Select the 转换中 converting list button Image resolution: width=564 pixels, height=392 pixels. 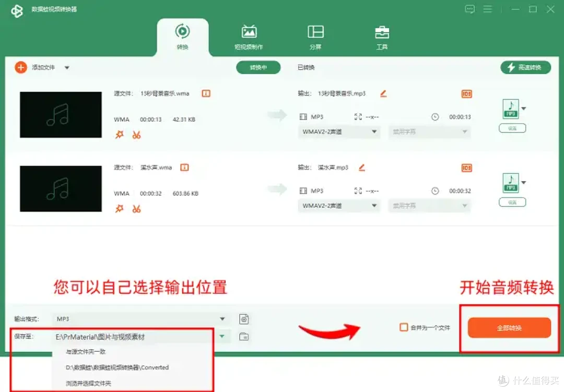pyautogui.click(x=258, y=67)
